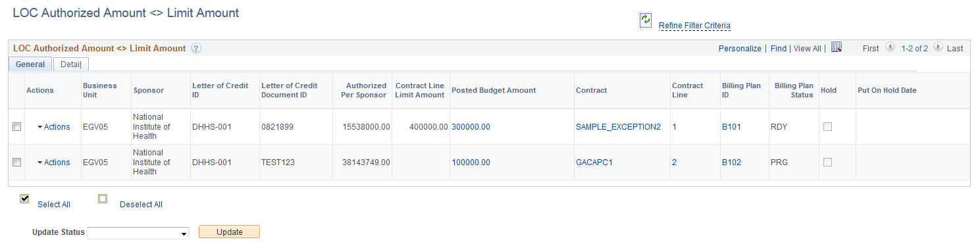Sort by Put On Hold Date header
The height and width of the screenshot is (252, 980).
887,90
